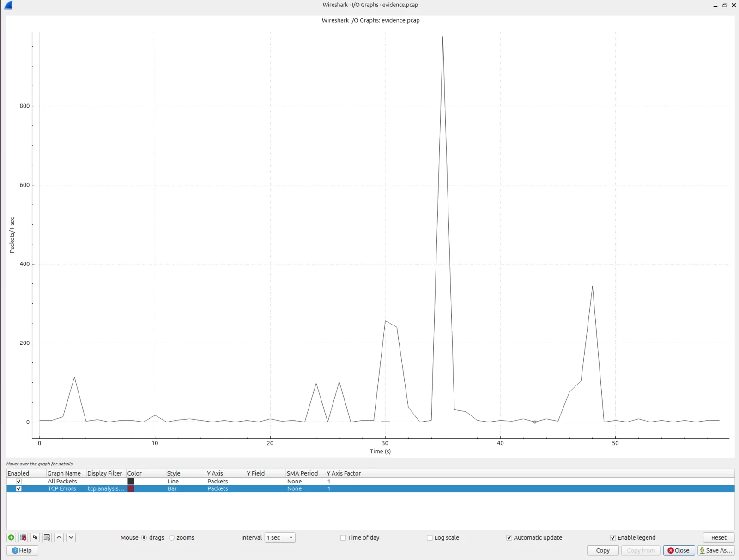The height and width of the screenshot is (560, 739).
Task: Move the selected graph down with the arrow icon
Action: (x=71, y=537)
